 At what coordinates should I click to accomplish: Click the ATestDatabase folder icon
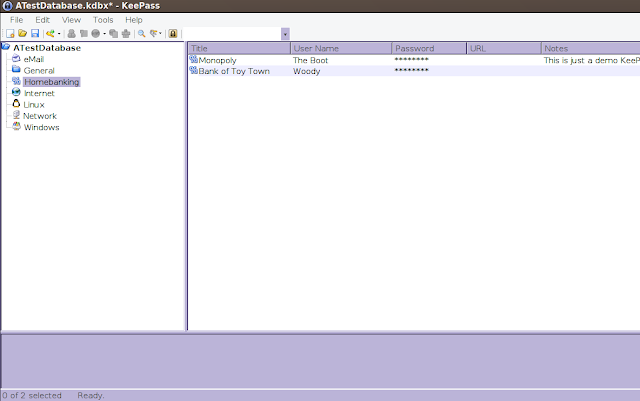tap(6, 47)
